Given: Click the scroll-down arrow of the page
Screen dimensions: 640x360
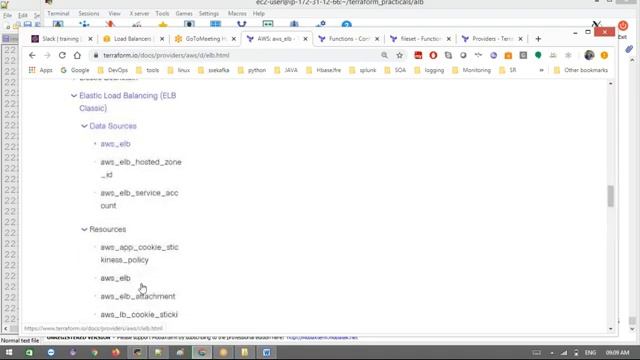Looking at the screenshot, I should tap(611, 329).
